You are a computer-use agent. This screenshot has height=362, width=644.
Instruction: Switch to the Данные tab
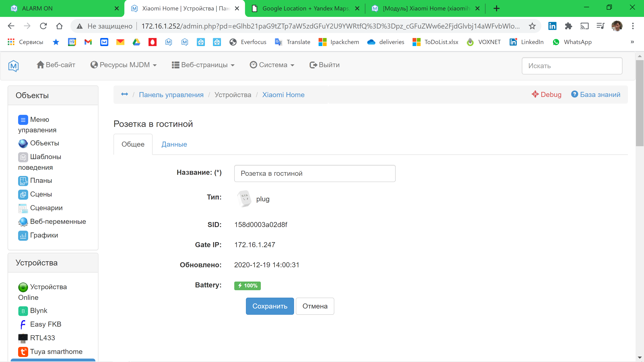pyautogui.click(x=174, y=144)
